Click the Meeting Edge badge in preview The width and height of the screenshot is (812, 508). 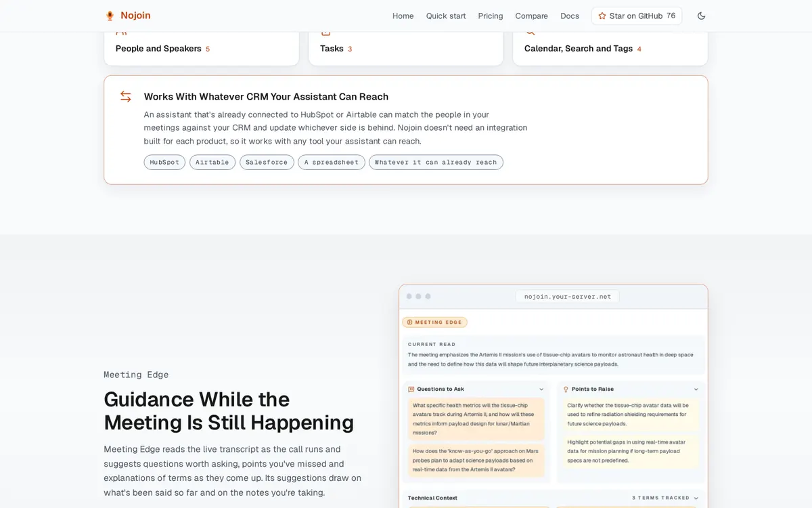pos(434,322)
